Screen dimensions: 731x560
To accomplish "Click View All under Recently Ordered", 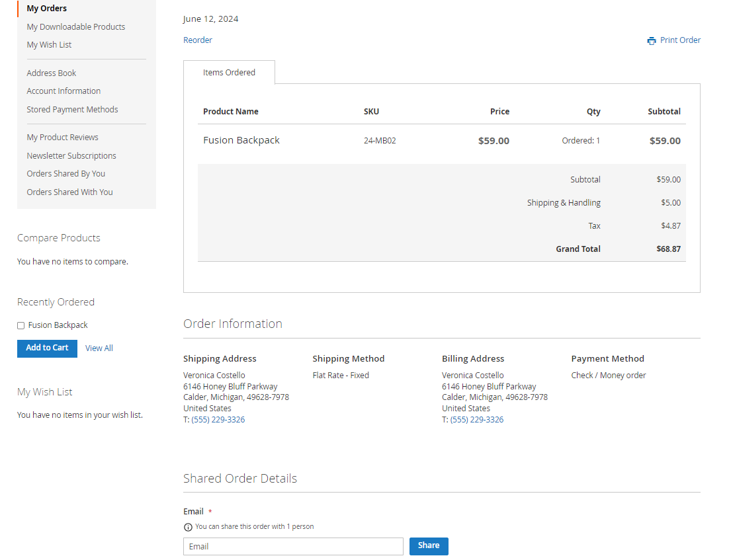I will point(99,348).
